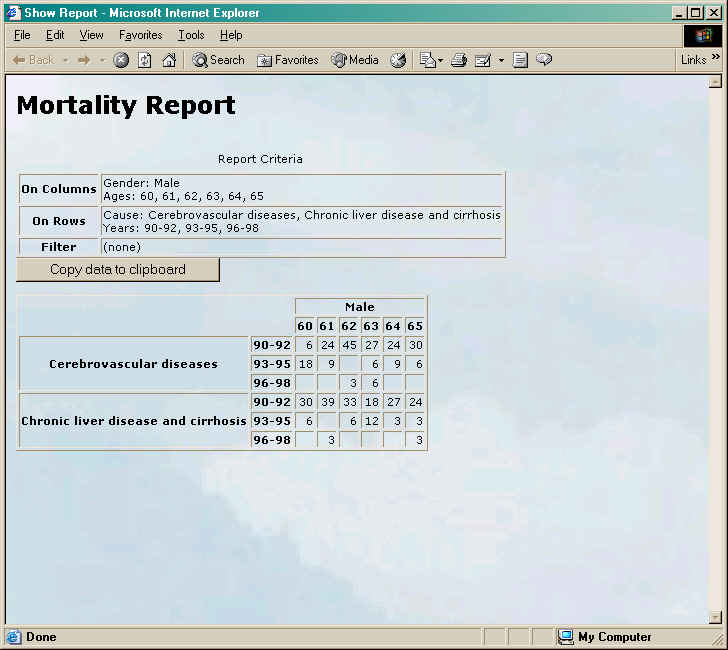Open the Favorites toolbar button
Viewport: 728px width, 650px height.
pos(288,60)
